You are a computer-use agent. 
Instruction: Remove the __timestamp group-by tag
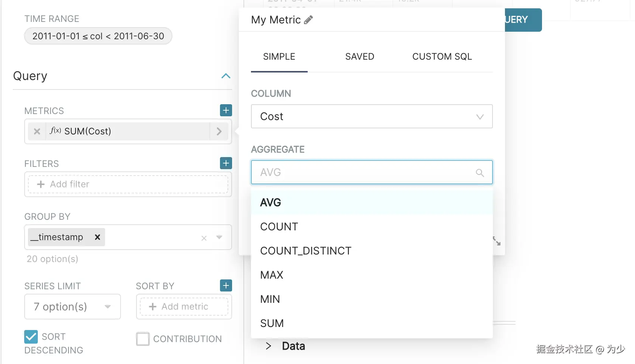coord(97,237)
